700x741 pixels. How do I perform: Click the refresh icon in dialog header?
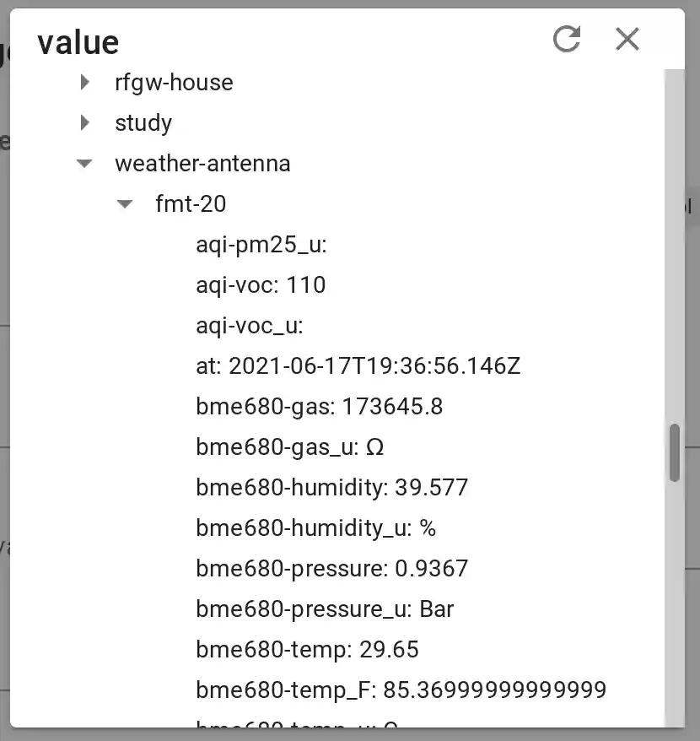click(x=567, y=39)
